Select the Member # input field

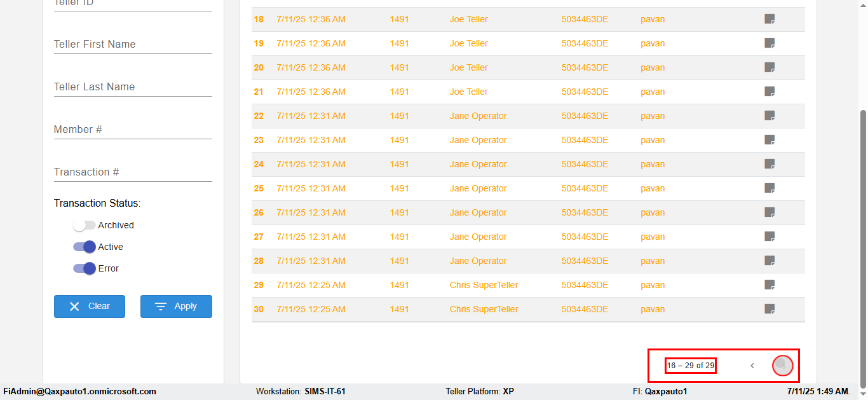point(133,130)
